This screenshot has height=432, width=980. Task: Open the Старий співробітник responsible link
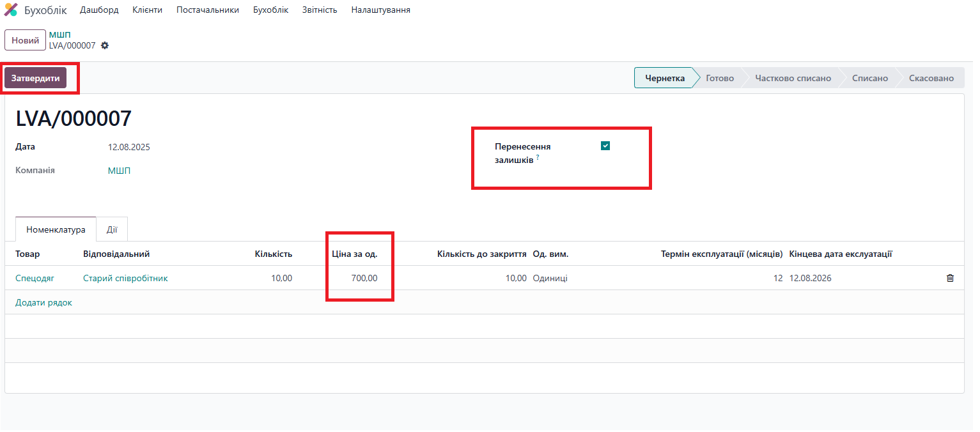point(125,278)
